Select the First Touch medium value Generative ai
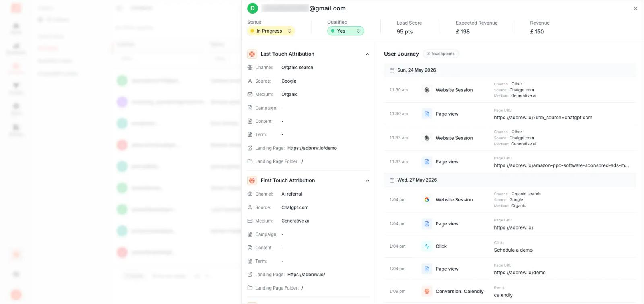 (295, 221)
